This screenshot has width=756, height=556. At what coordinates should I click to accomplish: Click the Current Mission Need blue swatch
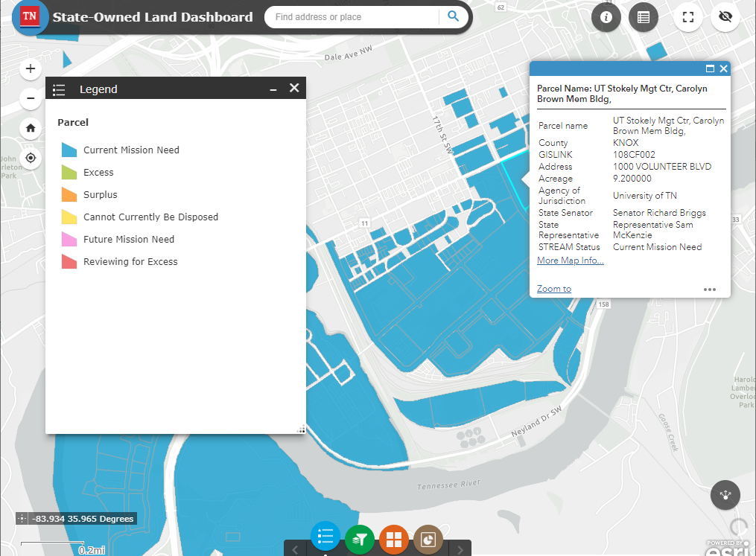point(69,150)
